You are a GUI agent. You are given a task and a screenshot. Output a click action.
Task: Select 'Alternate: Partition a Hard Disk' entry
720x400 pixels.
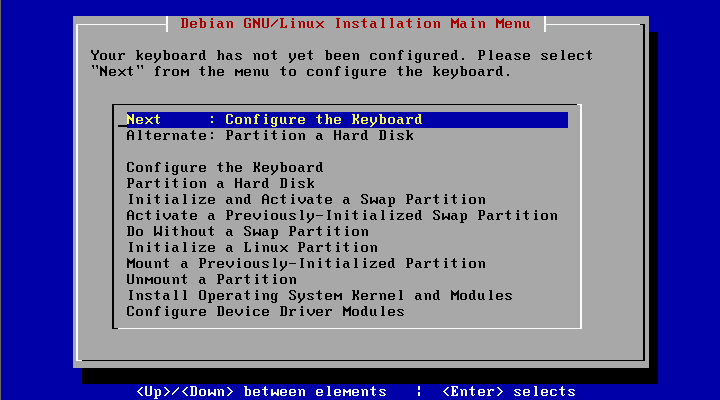270,136
